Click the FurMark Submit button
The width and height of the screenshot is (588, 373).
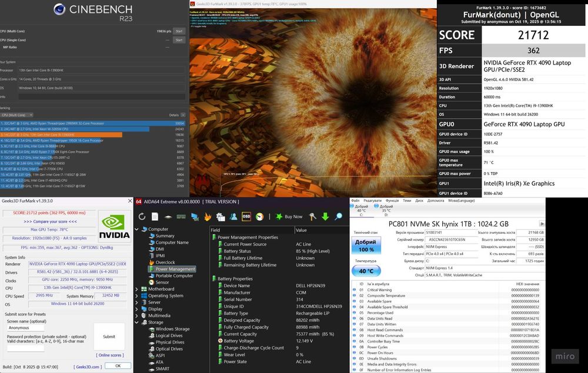click(109, 337)
